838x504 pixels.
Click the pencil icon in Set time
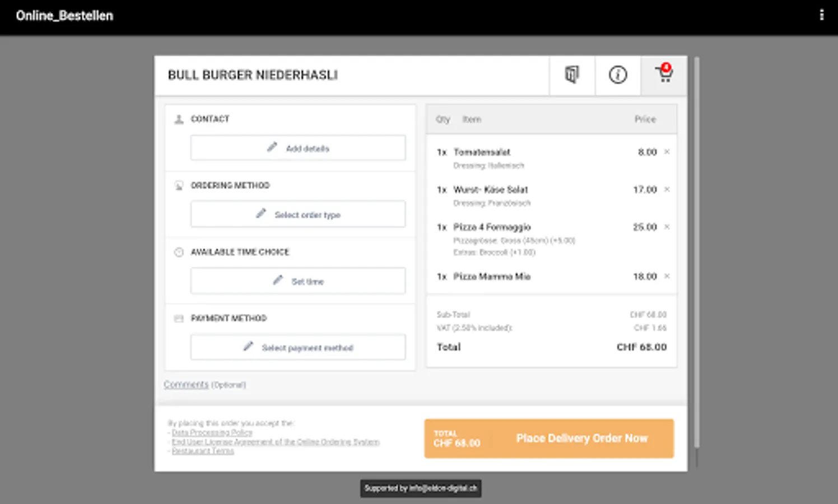pyautogui.click(x=278, y=280)
